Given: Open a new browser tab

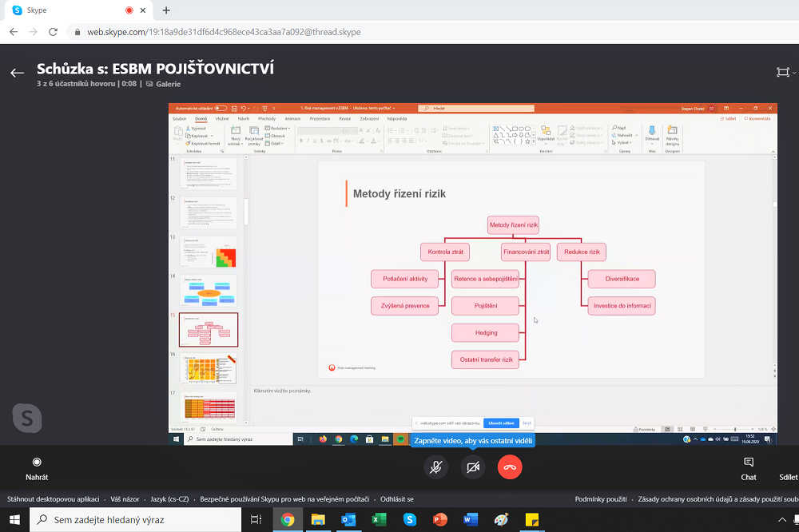Looking at the screenshot, I should pyautogui.click(x=166, y=10).
